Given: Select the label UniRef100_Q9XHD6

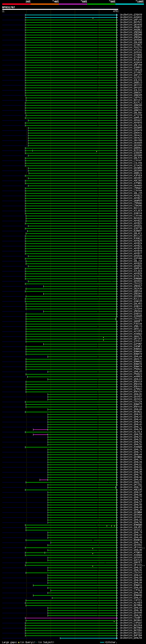Looking at the screenshot, I should [x=131, y=296].
